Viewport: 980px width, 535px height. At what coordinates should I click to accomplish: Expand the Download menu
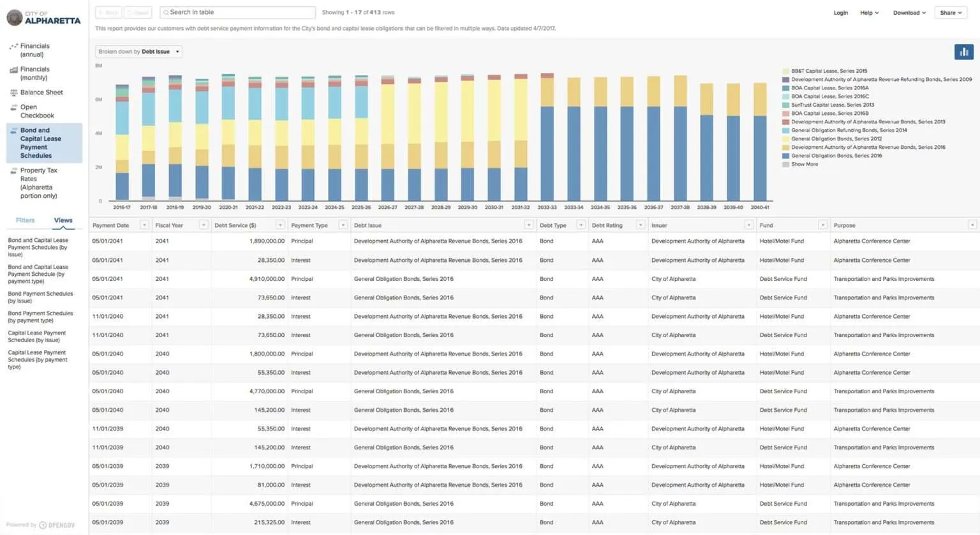909,13
